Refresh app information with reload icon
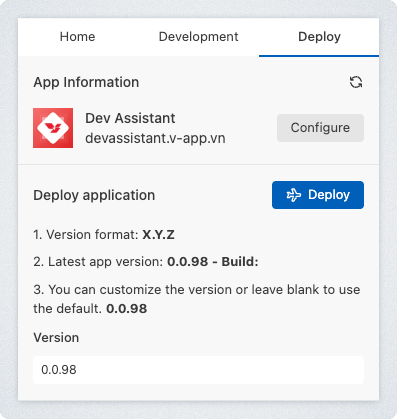Image resolution: width=397 pixels, height=419 pixels. click(x=356, y=82)
